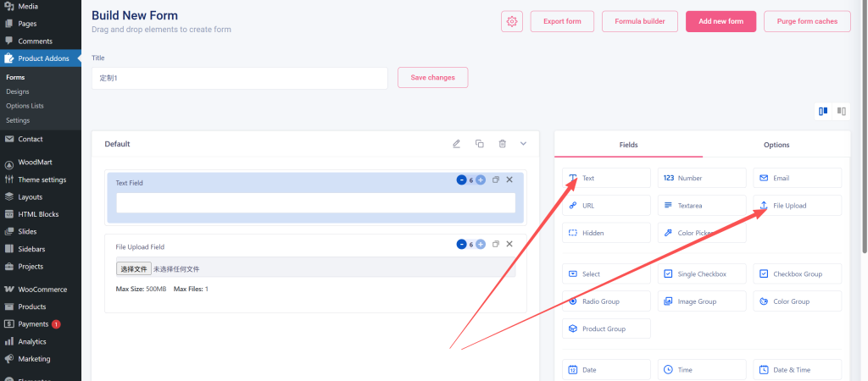Screen dimensions: 868x381
Task: Click the pencil edit icon on Default section
Action: (x=457, y=144)
